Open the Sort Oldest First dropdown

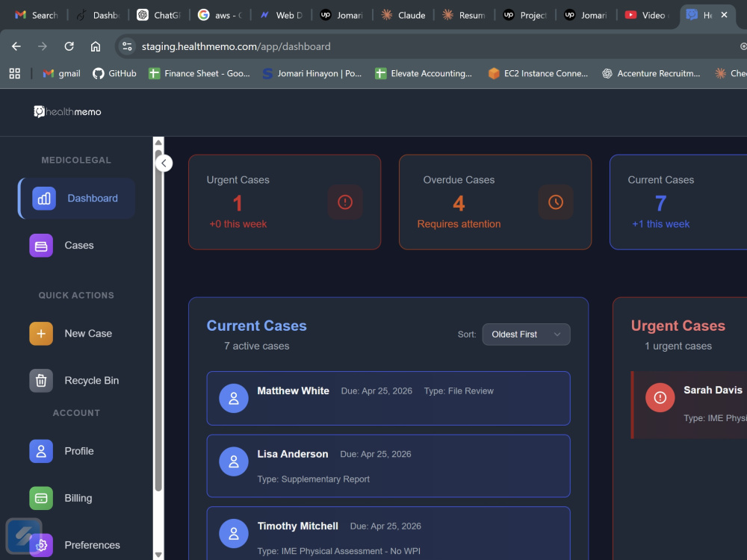(526, 335)
